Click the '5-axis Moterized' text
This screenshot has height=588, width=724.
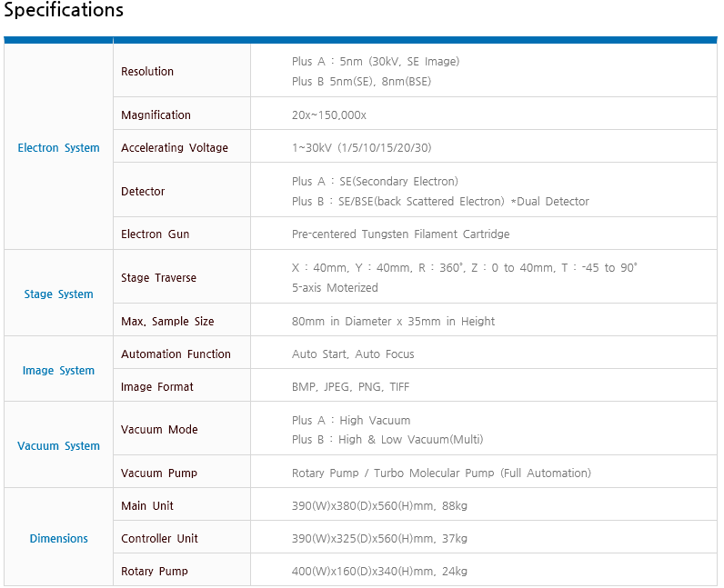(x=335, y=287)
